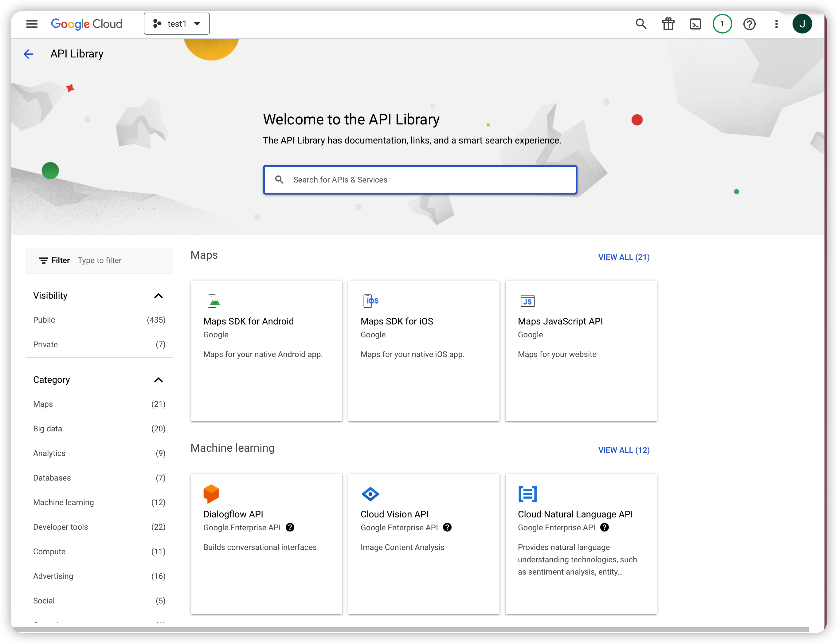Go back using the blue arrow

(x=28, y=54)
